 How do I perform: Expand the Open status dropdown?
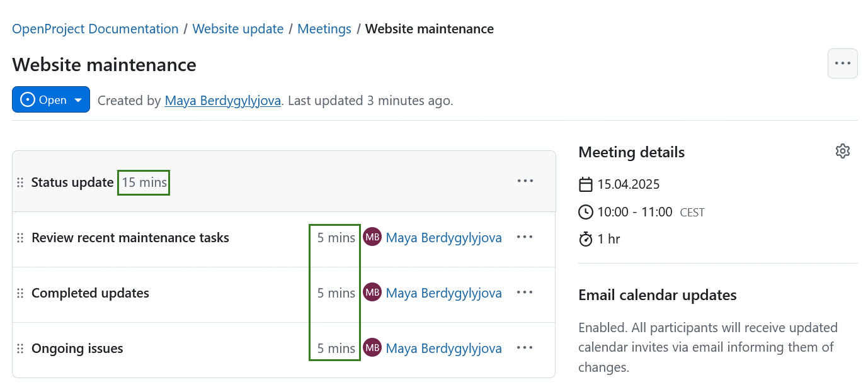(51, 100)
